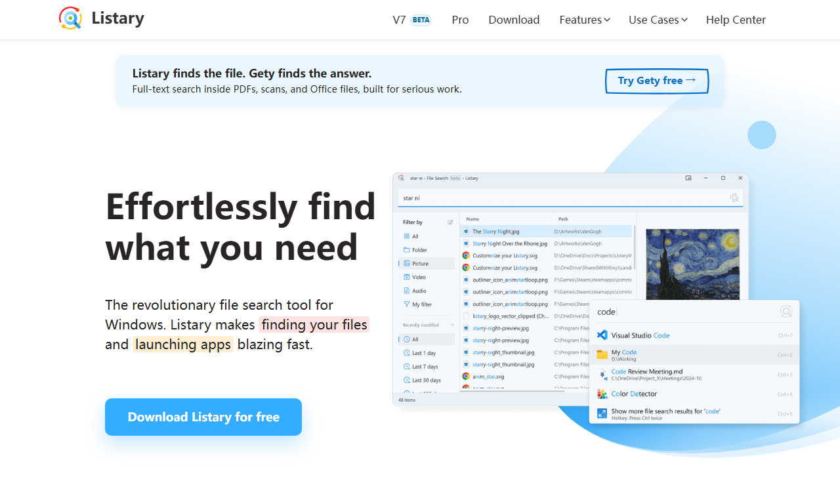Image resolution: width=840 pixels, height=504 pixels.
Task: Select the Last 30 days filter
Action: coord(427,380)
